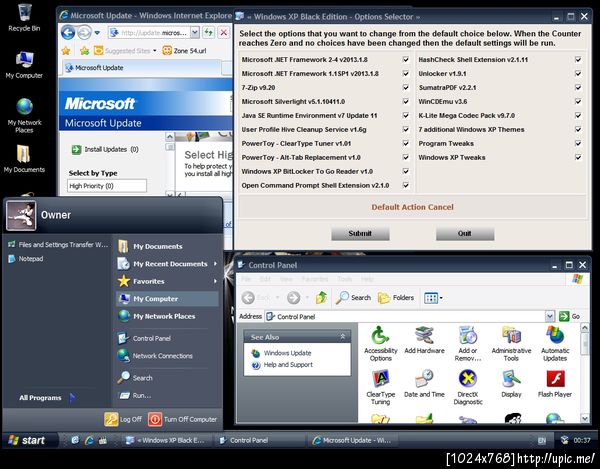Click the Start button on taskbar
The height and width of the screenshot is (469, 600).
[29, 440]
